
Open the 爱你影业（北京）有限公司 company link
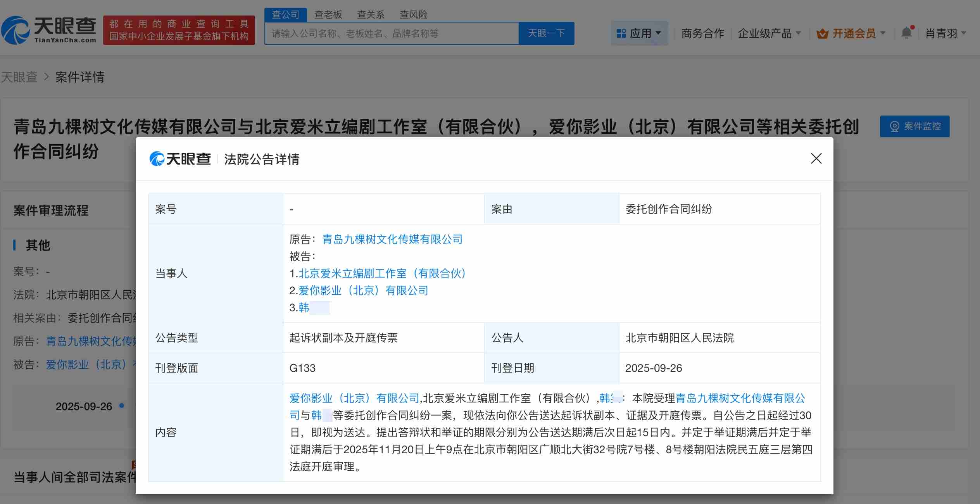[362, 290]
